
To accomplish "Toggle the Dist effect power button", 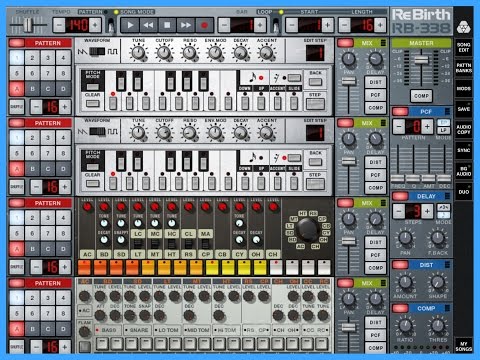I will point(400,265).
